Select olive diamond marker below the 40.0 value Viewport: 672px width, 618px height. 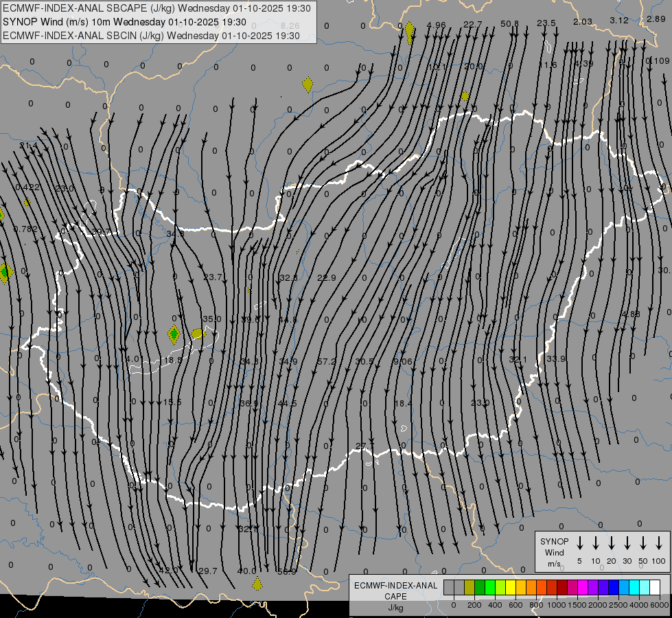pos(257,584)
